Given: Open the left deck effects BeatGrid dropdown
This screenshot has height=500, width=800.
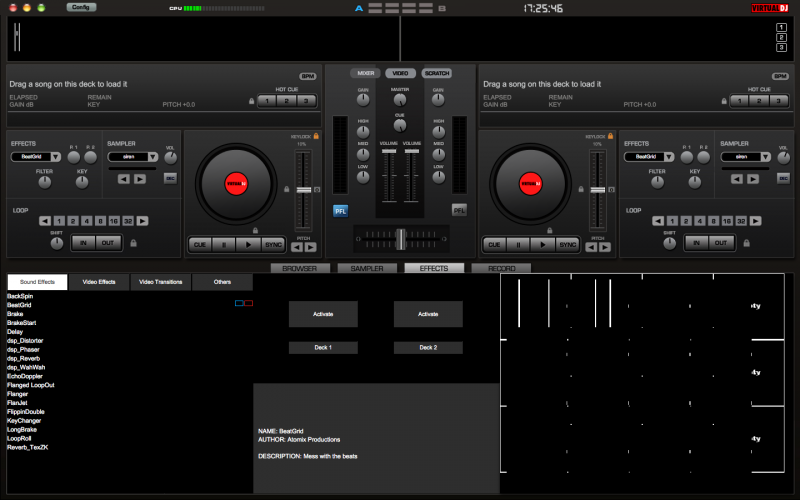Looking at the screenshot, I should pos(56,157).
